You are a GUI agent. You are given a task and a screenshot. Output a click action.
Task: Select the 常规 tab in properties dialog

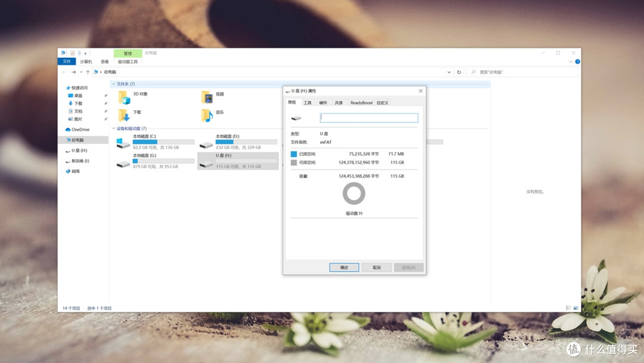pos(292,102)
